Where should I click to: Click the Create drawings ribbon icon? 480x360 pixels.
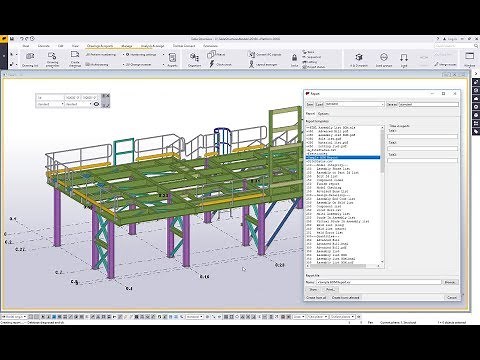(75, 59)
